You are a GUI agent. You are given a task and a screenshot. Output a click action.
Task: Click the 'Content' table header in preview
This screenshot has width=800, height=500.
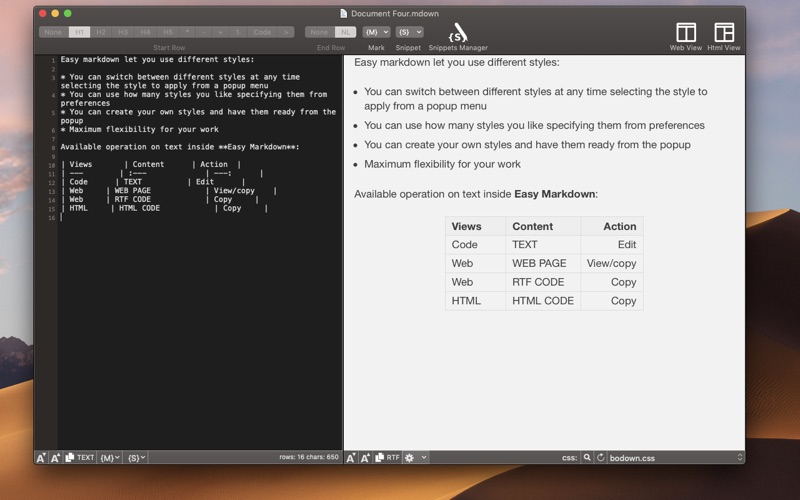[532, 227]
